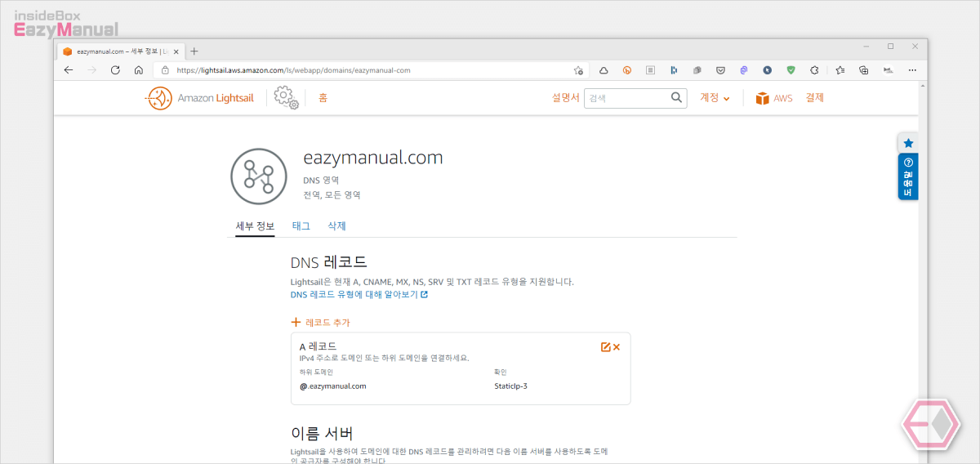The height and width of the screenshot is (464, 980).
Task: Reload the Lightsail page
Action: point(115,70)
